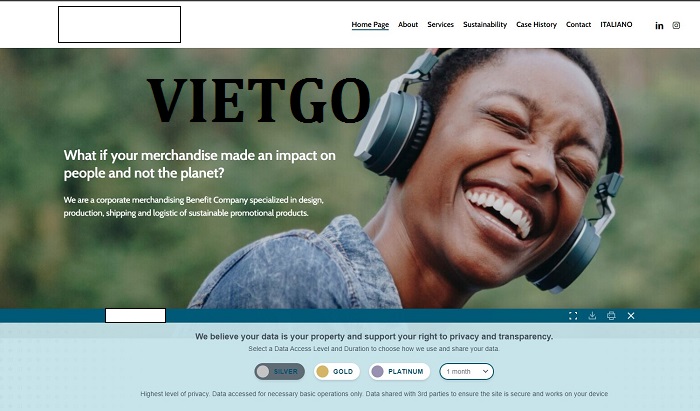Select the Platinum data access level
Image resolution: width=700 pixels, height=411 pixels.
[x=399, y=371]
